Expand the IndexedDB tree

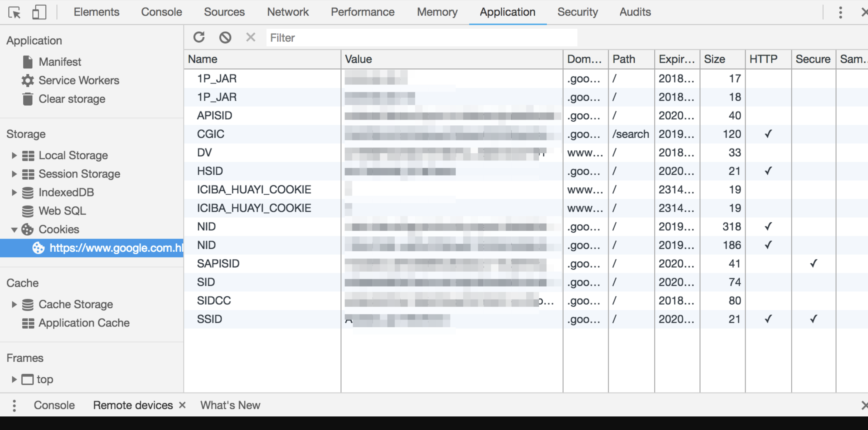(x=14, y=192)
